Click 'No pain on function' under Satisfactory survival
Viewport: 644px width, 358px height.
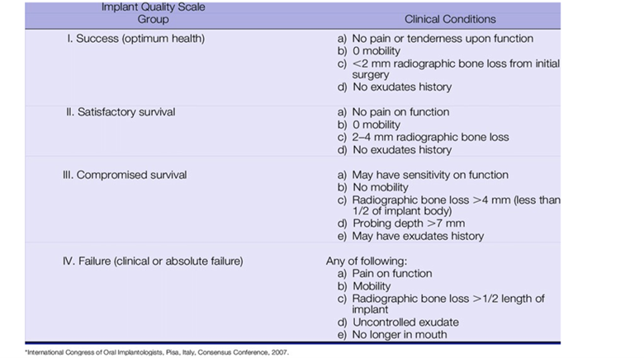point(394,112)
